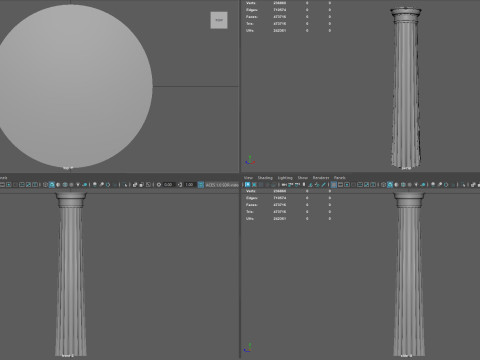Toggle Field Chart in front view toolbar

[x=22, y=184]
